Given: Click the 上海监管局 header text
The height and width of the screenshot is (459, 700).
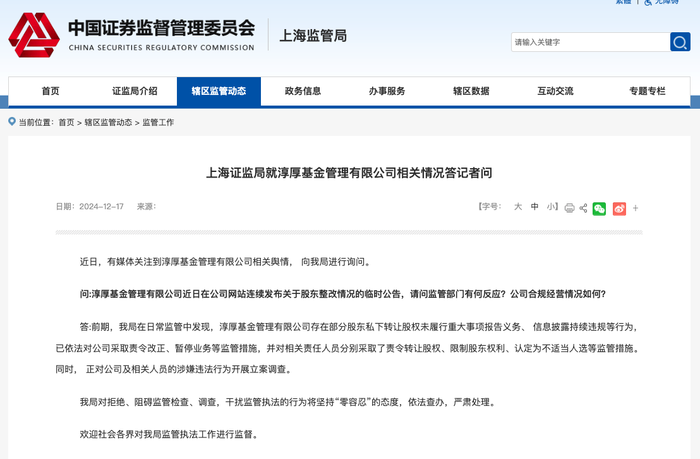Looking at the screenshot, I should [x=313, y=36].
